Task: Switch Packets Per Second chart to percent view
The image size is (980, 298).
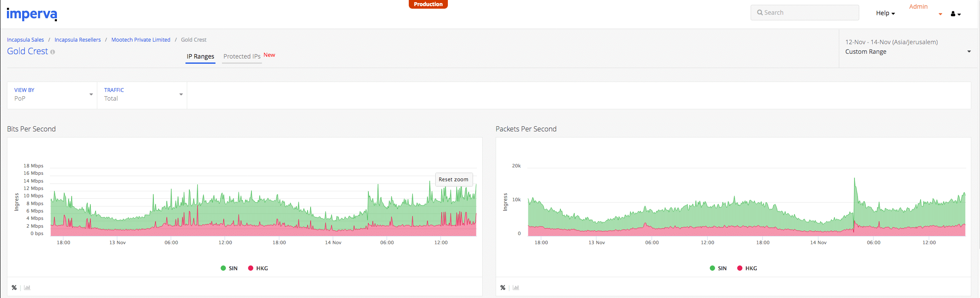Action: 503,288
